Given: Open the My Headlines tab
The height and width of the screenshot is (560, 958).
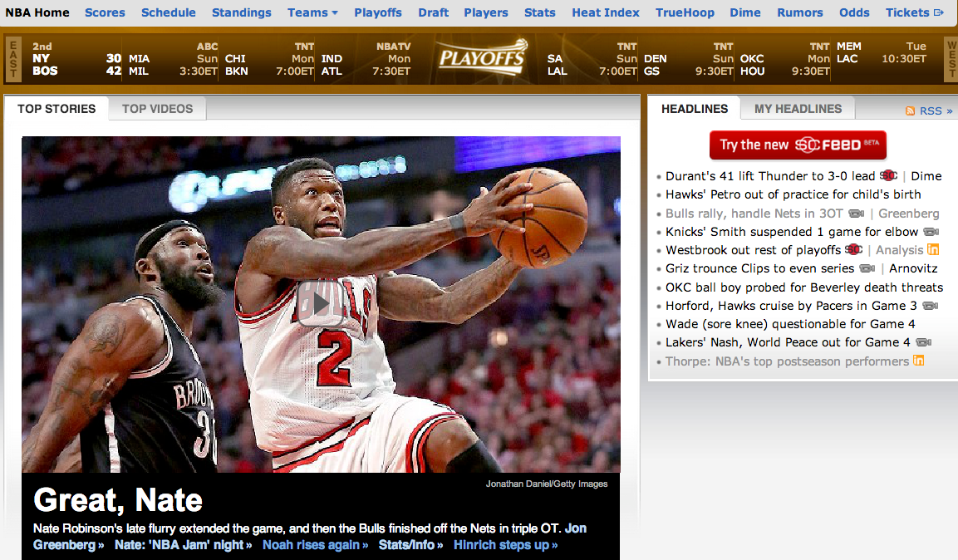Looking at the screenshot, I should (798, 109).
